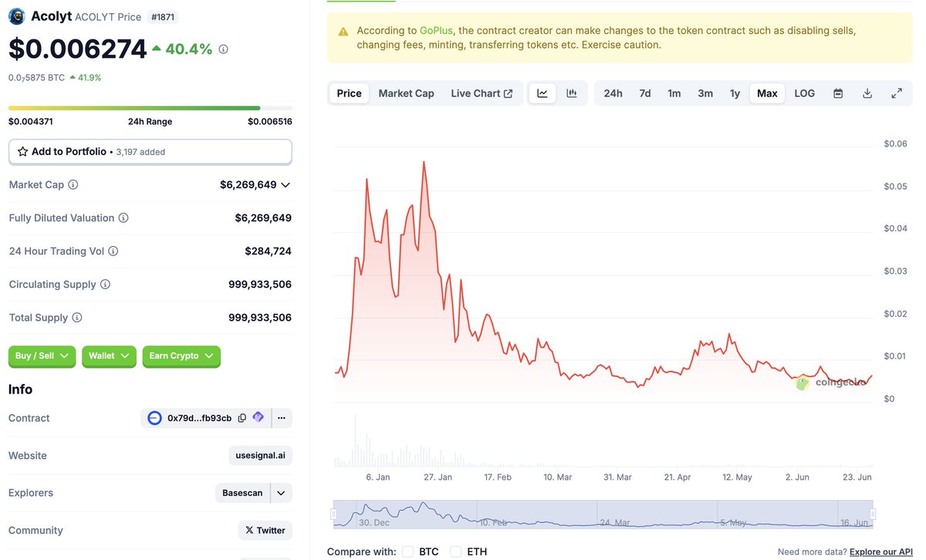The width and height of the screenshot is (926, 560).
Task: Open the Earn Crypto dropdown
Action: pos(181,356)
